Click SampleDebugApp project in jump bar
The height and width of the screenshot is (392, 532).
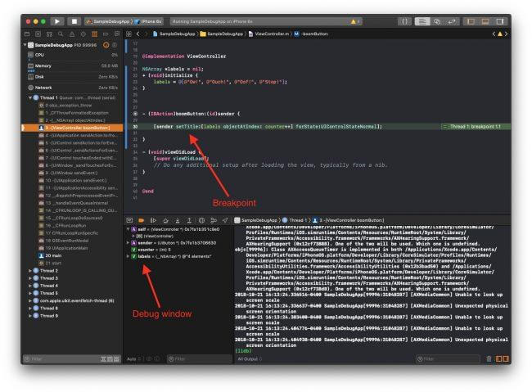point(174,34)
